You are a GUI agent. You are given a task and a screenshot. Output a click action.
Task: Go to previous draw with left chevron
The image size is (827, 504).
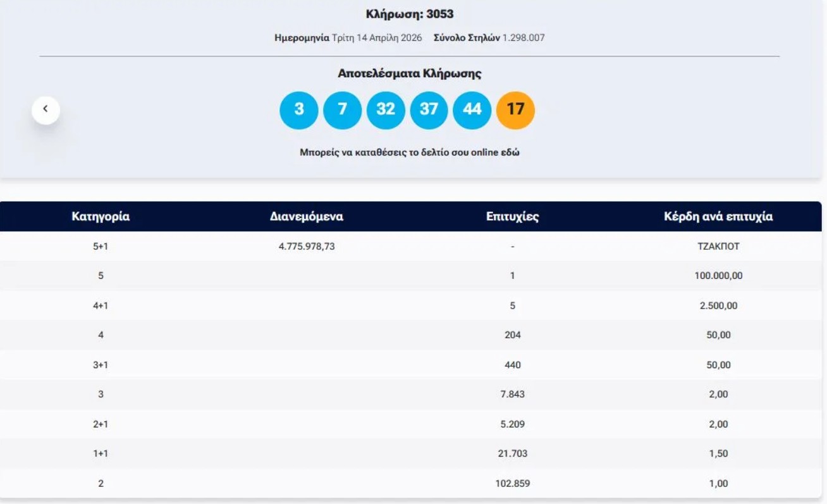[46, 110]
